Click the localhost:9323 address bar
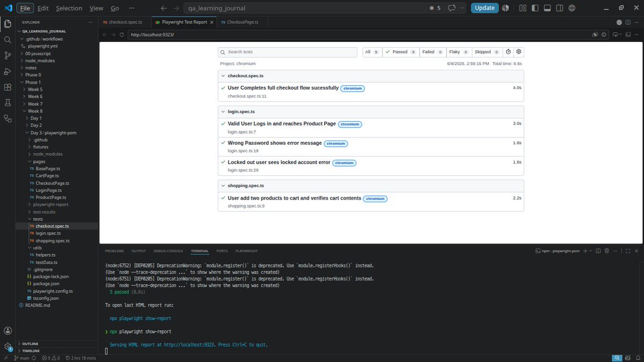The image size is (644, 362). (358, 34)
